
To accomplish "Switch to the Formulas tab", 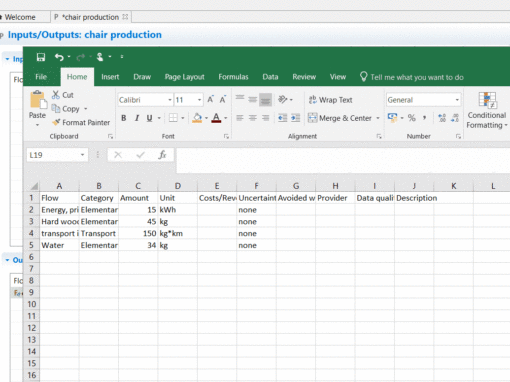I will 233,77.
